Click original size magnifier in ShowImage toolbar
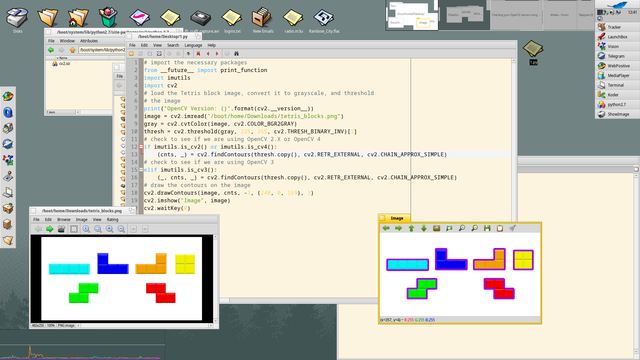 click(x=86, y=229)
